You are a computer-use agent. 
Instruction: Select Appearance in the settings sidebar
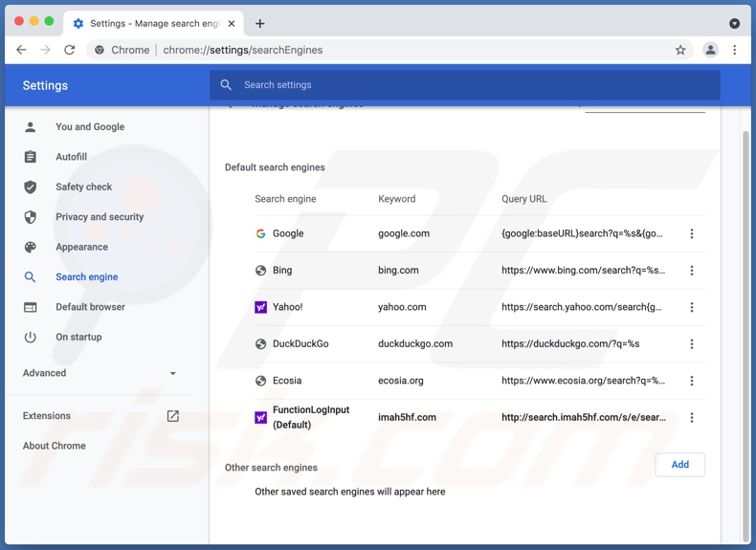pyautogui.click(x=81, y=247)
